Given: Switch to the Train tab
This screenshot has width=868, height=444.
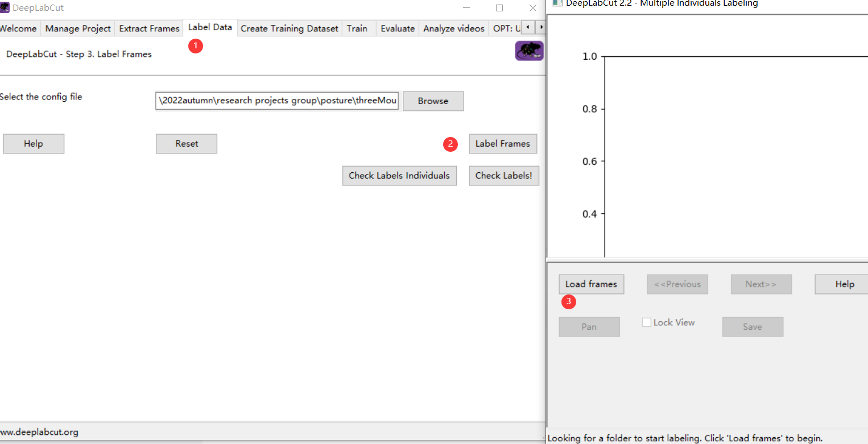Looking at the screenshot, I should [357, 28].
